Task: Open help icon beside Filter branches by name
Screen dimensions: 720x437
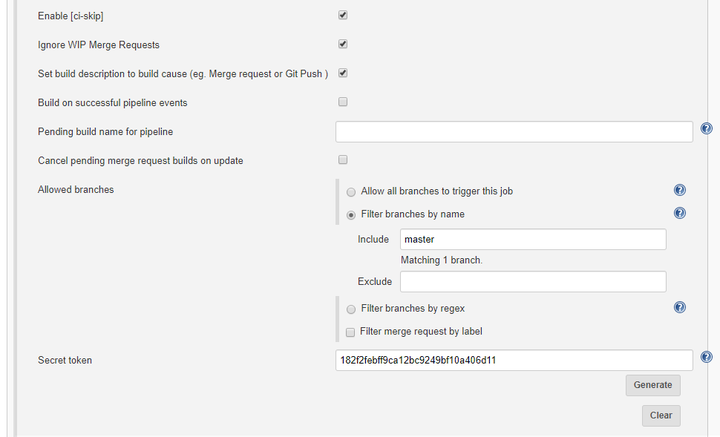Action: 680,213
